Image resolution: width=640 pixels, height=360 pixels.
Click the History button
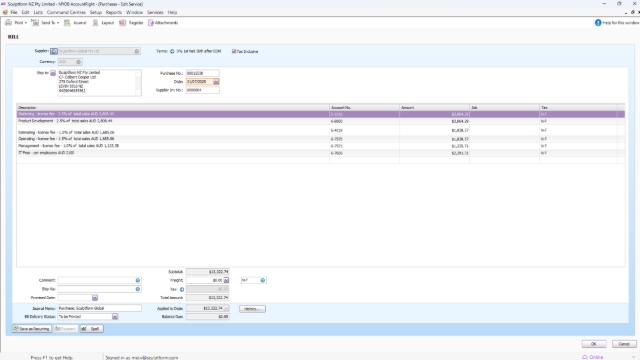pyautogui.click(x=252, y=309)
